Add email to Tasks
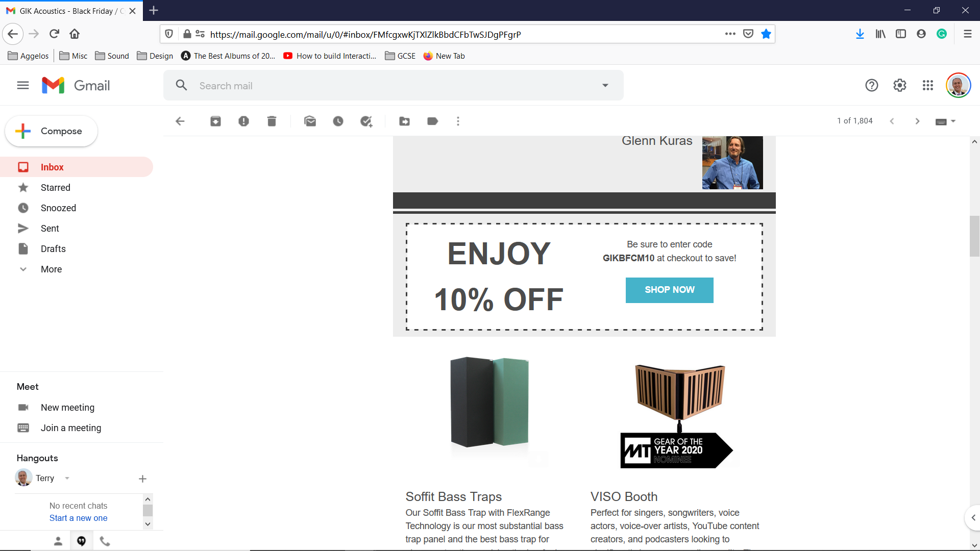Image resolution: width=980 pixels, height=551 pixels. point(366,121)
